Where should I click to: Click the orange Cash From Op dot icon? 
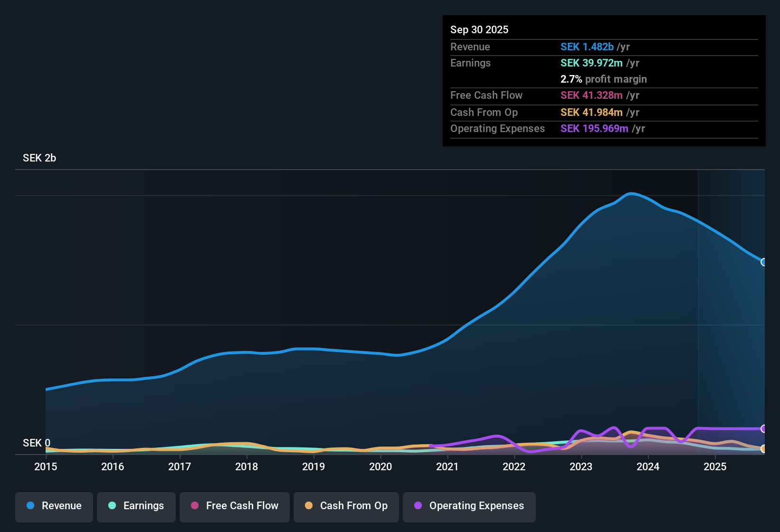coord(308,506)
